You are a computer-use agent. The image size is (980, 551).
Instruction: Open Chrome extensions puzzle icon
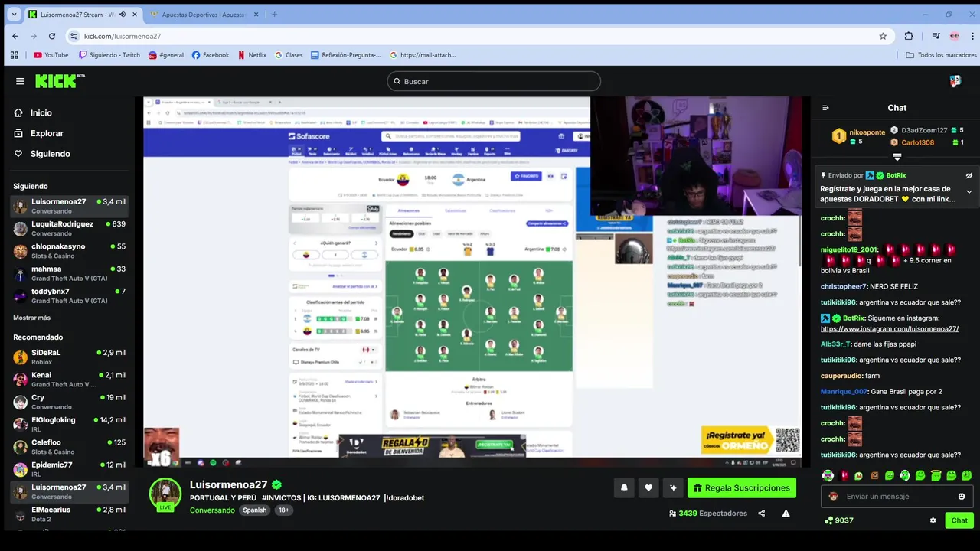click(x=909, y=36)
